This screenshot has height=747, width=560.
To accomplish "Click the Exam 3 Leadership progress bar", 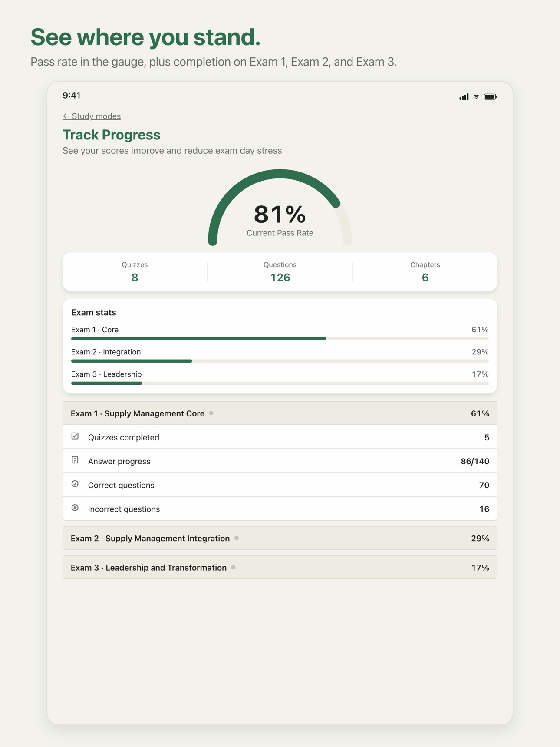I will [280, 383].
